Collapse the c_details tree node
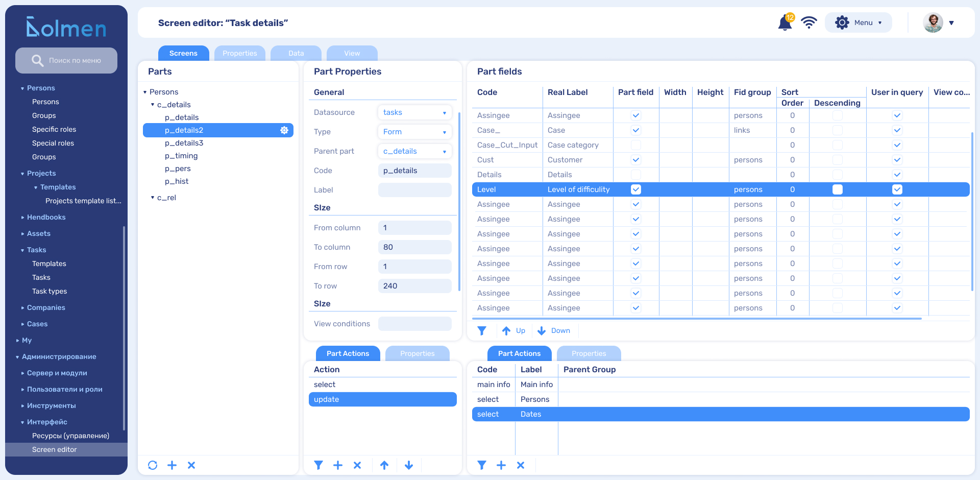 (x=153, y=105)
